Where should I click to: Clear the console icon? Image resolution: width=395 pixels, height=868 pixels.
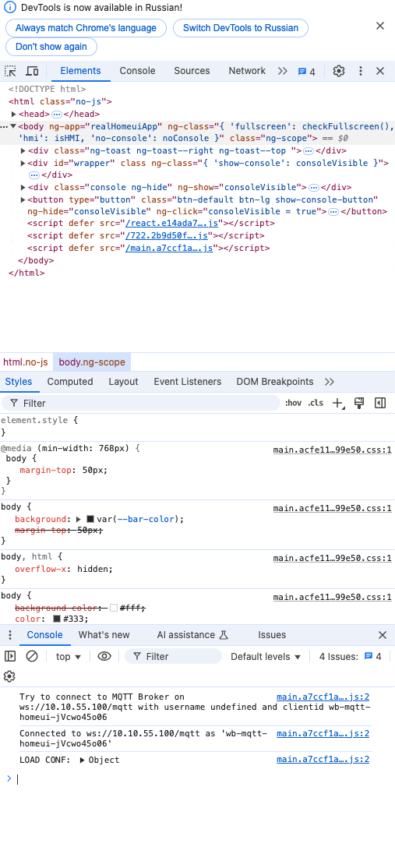click(32, 657)
